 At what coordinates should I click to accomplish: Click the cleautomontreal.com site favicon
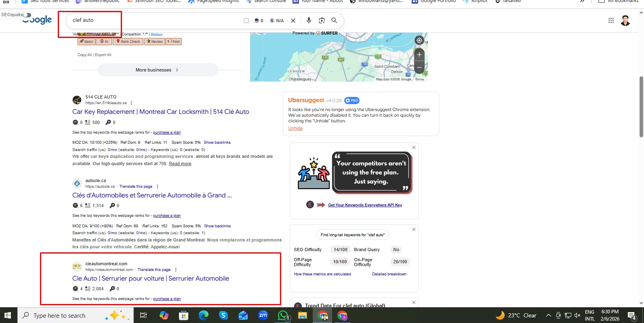(x=77, y=266)
